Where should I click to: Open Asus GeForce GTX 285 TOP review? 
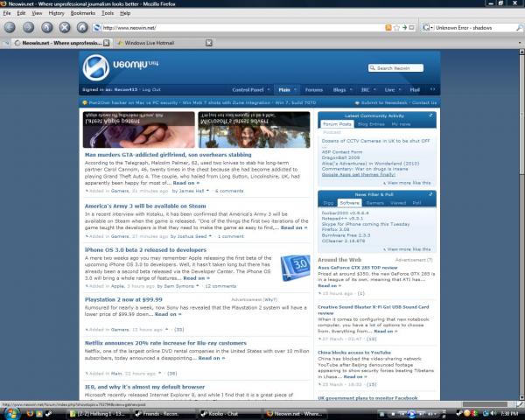click(x=358, y=268)
